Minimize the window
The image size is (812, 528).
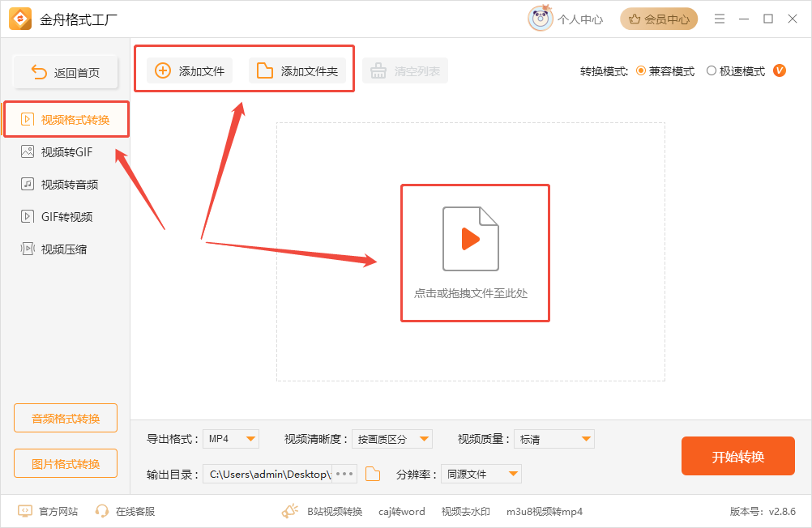coord(744,19)
